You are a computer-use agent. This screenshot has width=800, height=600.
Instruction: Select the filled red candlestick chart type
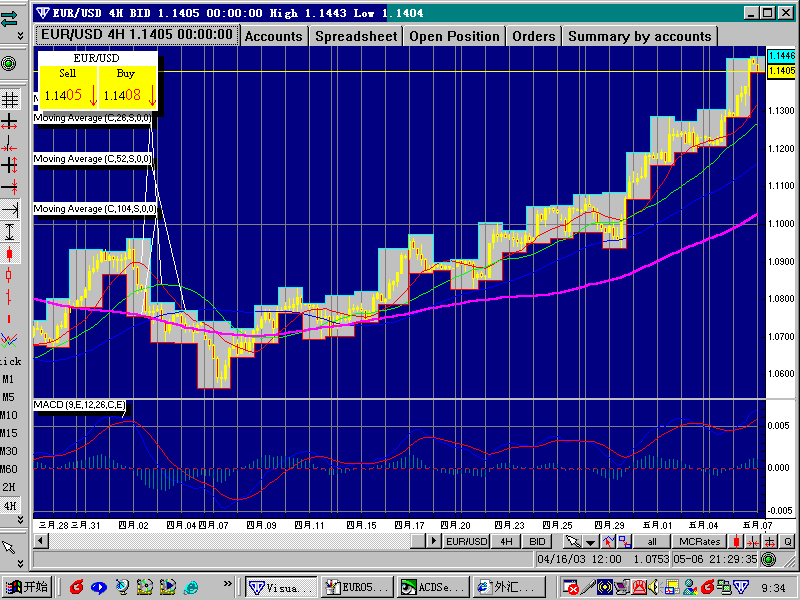(x=9, y=254)
